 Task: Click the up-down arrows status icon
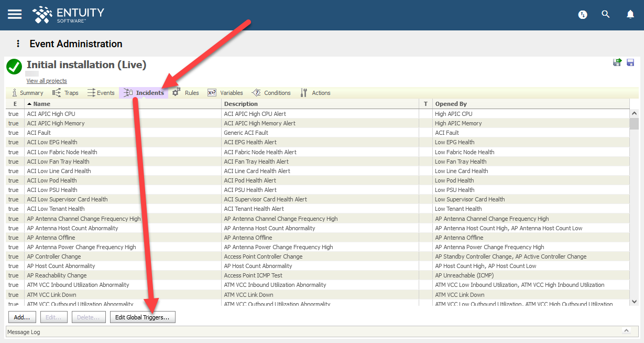pyautogui.click(x=582, y=15)
